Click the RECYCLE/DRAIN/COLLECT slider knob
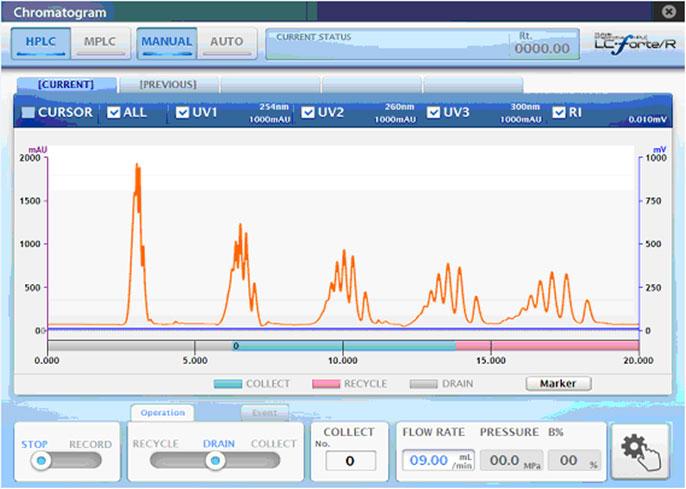The image size is (686, 489). pyautogui.click(x=214, y=460)
